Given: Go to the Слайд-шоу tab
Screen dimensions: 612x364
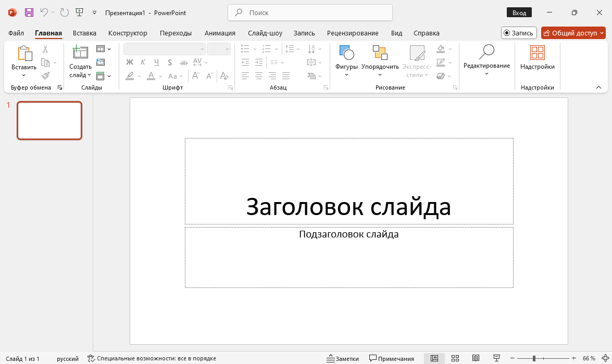Looking at the screenshot, I should point(265,33).
